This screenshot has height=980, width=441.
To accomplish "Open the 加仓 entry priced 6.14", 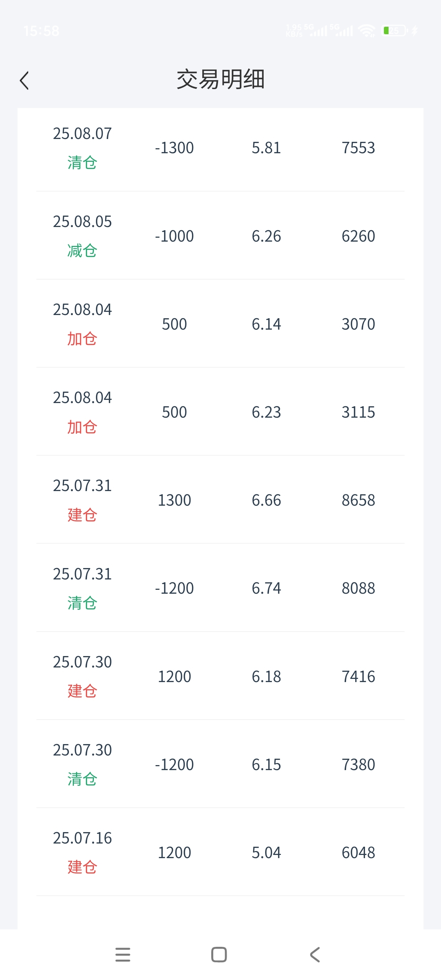I will click(220, 324).
